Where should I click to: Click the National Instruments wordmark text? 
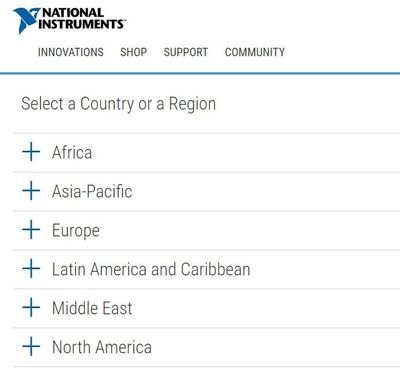click(x=82, y=19)
